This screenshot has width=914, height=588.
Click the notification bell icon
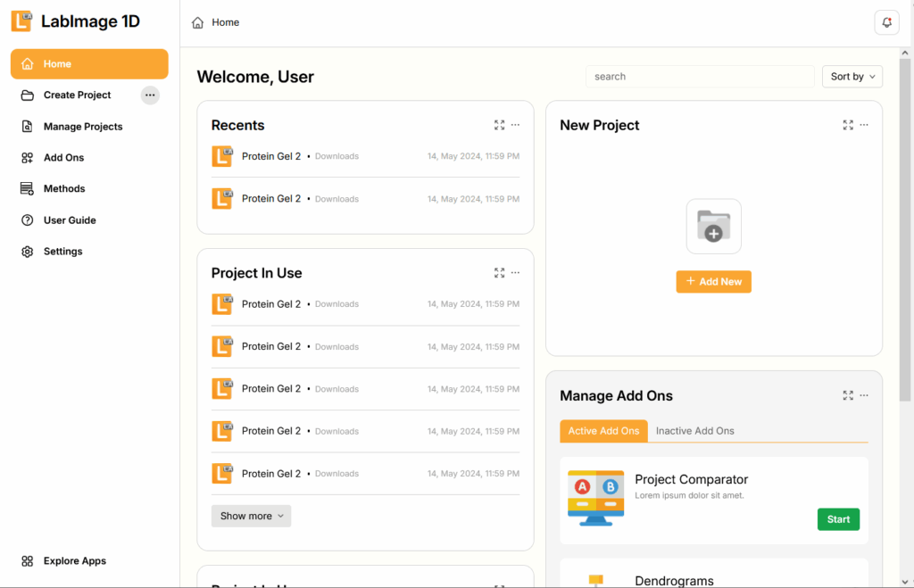click(886, 22)
